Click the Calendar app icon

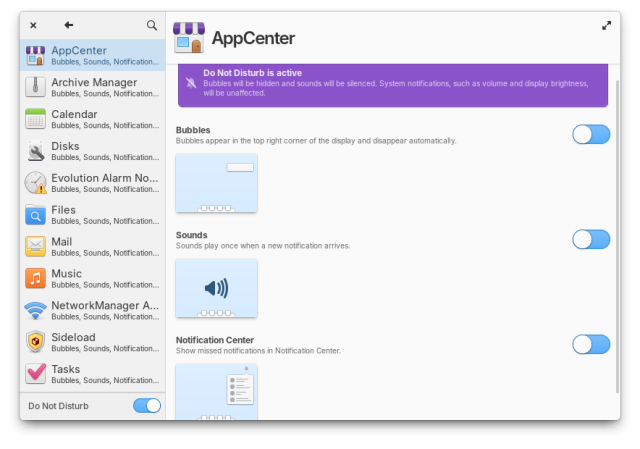(x=36, y=119)
